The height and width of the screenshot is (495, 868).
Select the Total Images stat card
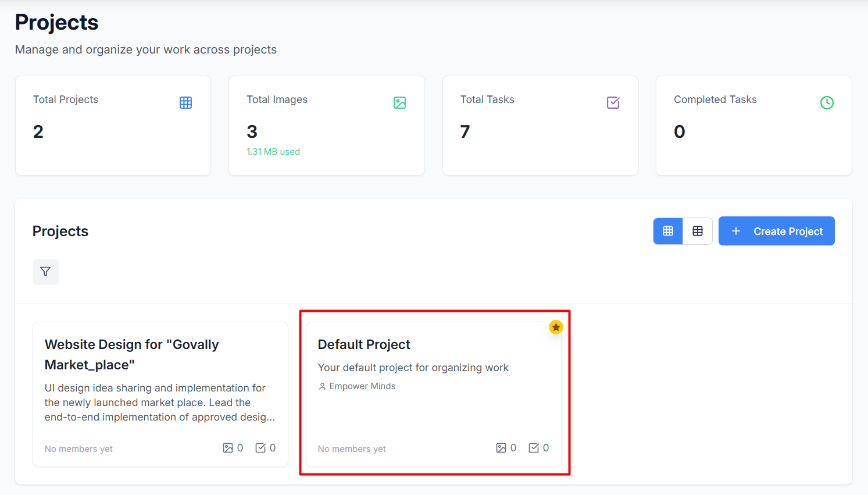point(327,126)
